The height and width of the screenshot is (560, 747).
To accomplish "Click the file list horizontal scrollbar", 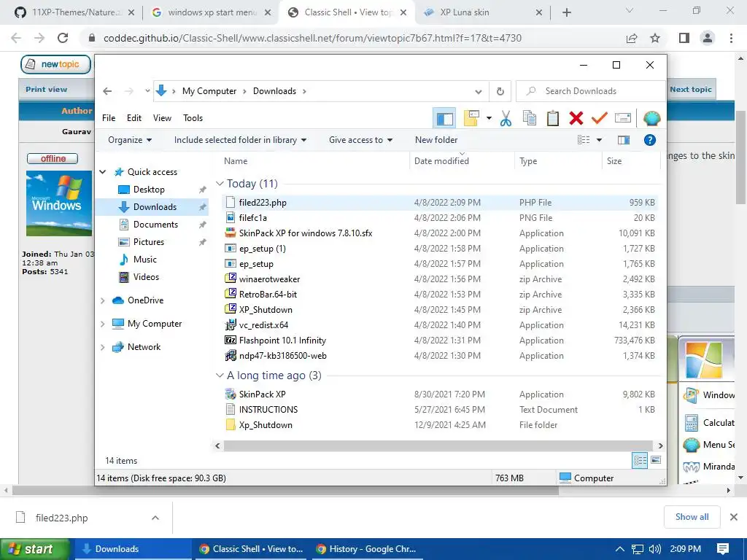I will tap(438, 446).
